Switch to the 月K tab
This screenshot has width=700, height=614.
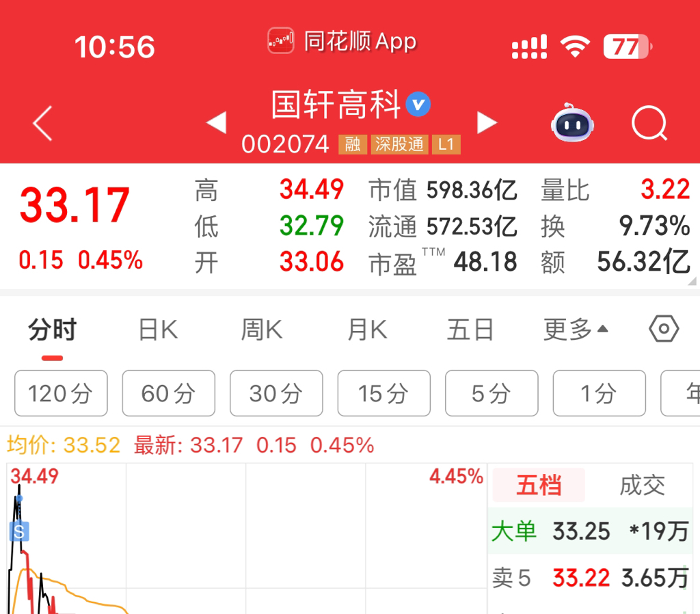367,330
